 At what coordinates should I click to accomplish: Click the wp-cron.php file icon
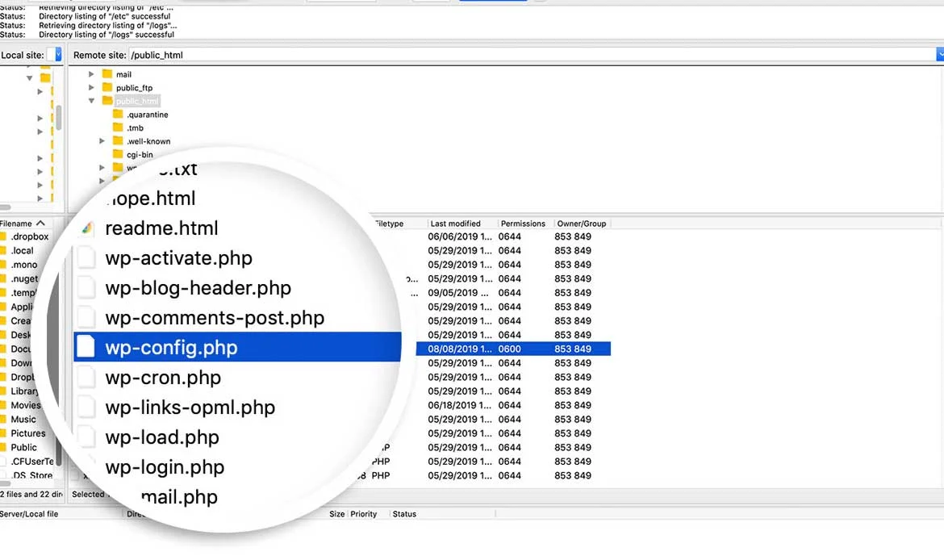pyautogui.click(x=86, y=378)
